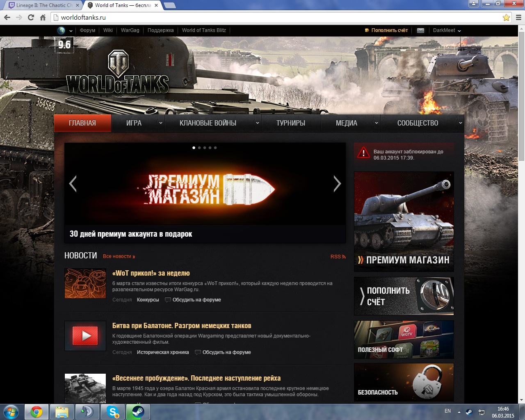Click the browser forward arrow
Image resolution: width=525 pixels, height=420 pixels.
coord(19,17)
